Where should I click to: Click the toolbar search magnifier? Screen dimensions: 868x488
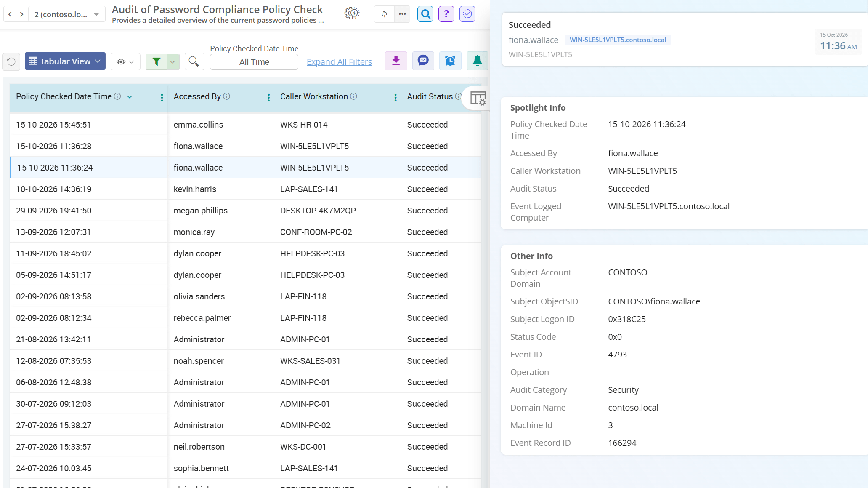coord(194,61)
